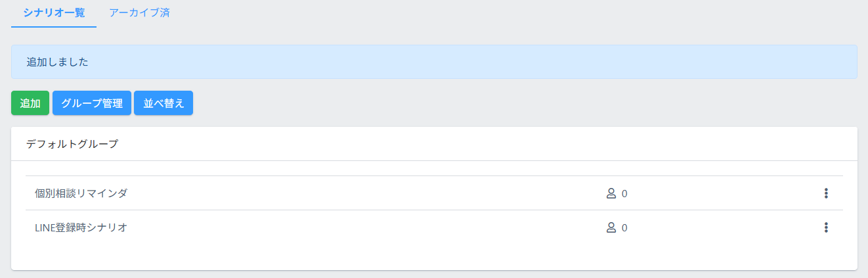Click the subscriber count for LINE登録時シナリオ
The image size is (868, 278).
(624, 227)
